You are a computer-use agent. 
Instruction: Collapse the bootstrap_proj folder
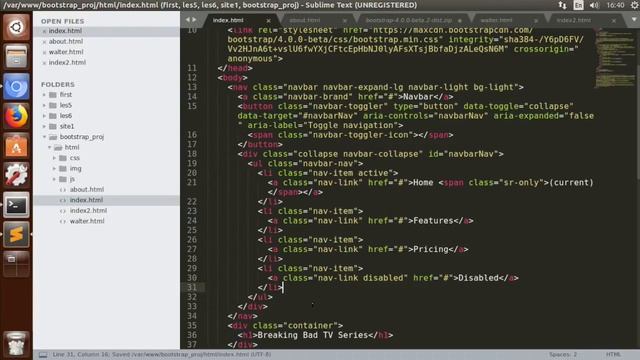44,137
